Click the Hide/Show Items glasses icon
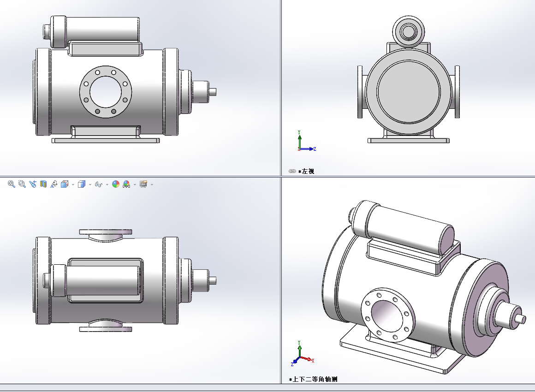Viewport: 535px width, 392px height. click(99, 184)
